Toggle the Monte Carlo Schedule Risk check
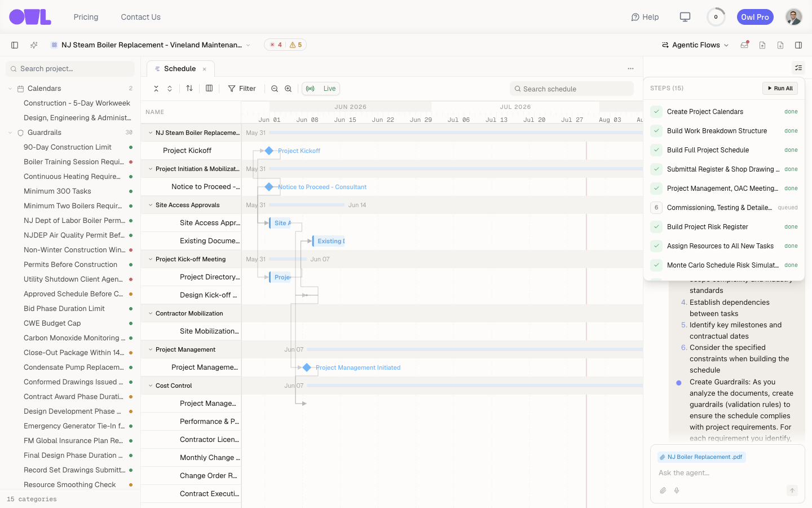This screenshot has width=812, height=508. pyautogui.click(x=656, y=265)
